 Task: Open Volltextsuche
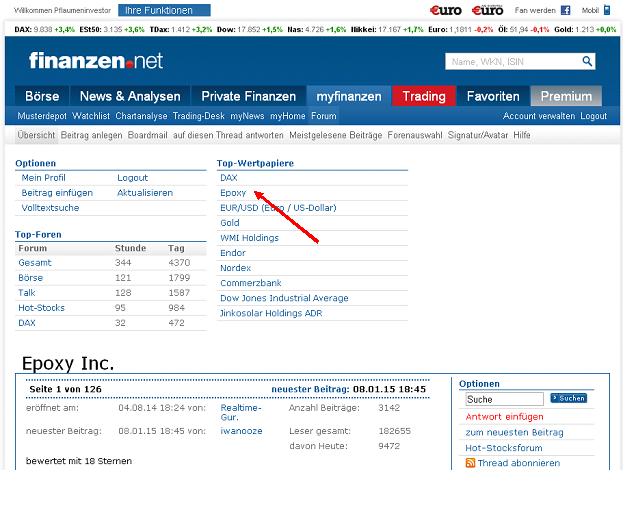pyautogui.click(x=50, y=208)
